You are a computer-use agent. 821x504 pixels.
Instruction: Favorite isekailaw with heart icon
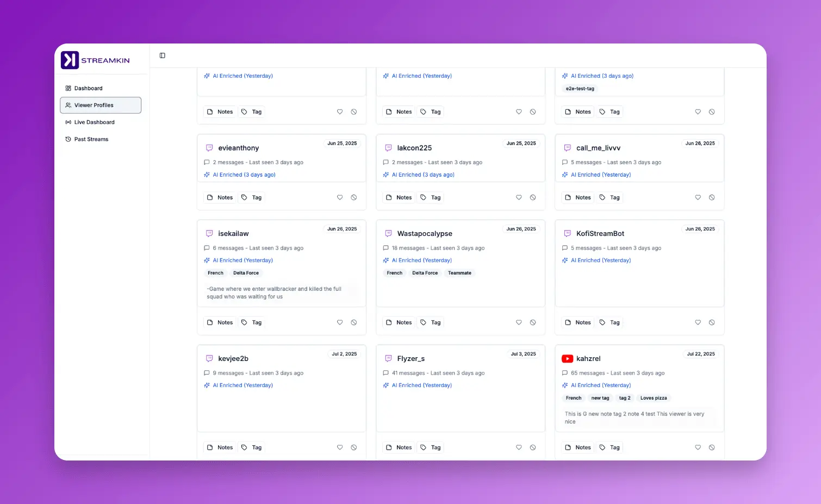(x=340, y=322)
